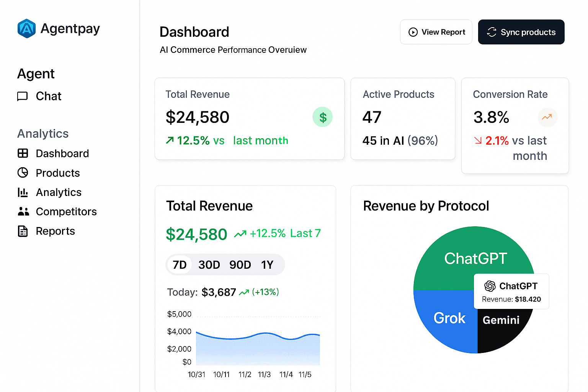
Task: Click the 11/5 date label
Action: click(x=305, y=374)
